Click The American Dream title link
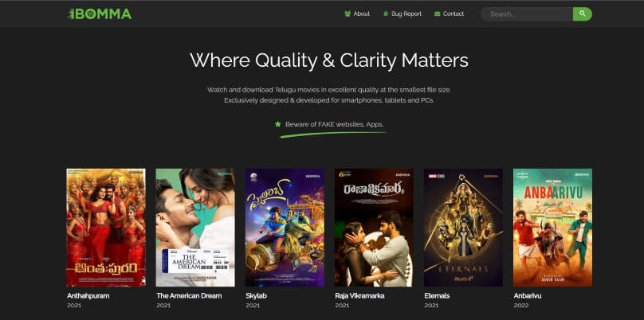Image resolution: width=644 pixels, height=320 pixels. pyautogui.click(x=189, y=296)
